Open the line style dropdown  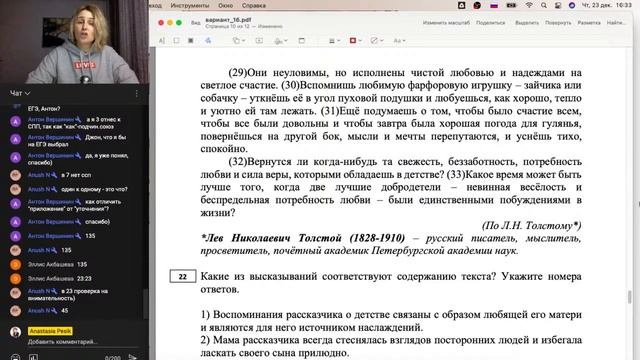tap(334, 40)
